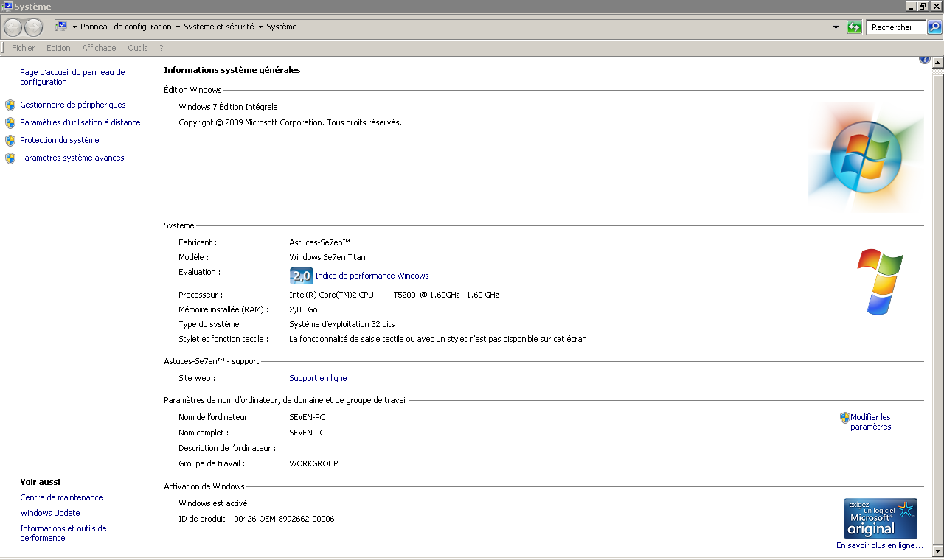Viewport: 944px width, 560px height.
Task: Click the shield icon beside Paramètres système avancés
Action: [x=10, y=158]
